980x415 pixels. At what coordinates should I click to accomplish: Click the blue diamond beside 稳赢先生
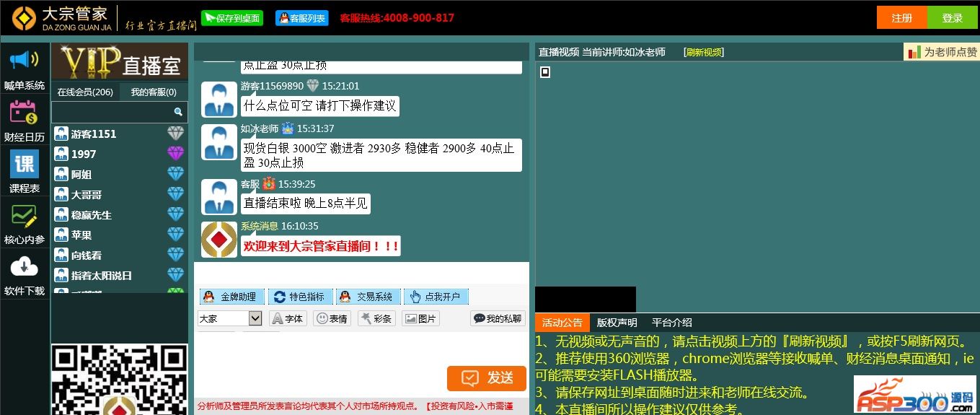point(176,214)
